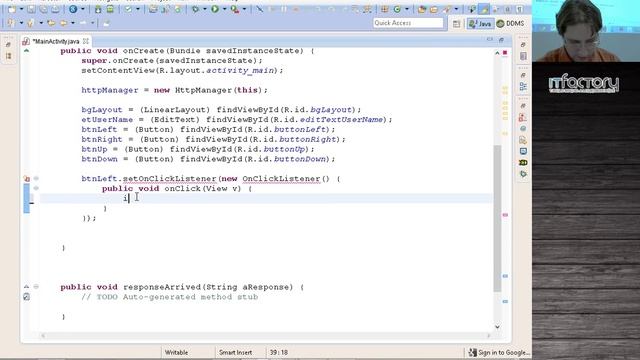Open the Android Virtual Device Manager icon
The image size is (640, 360).
110,9
